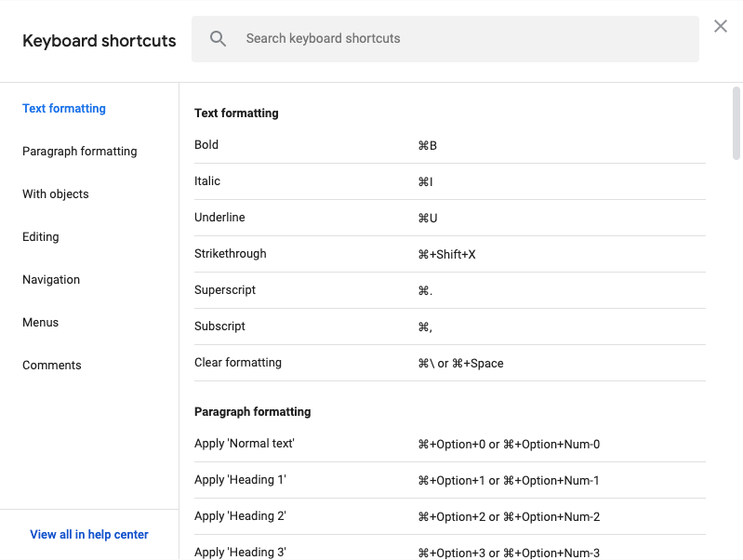743x560 pixels.
Task: Click Apply 'Heading 2' row label
Action: tap(240, 516)
